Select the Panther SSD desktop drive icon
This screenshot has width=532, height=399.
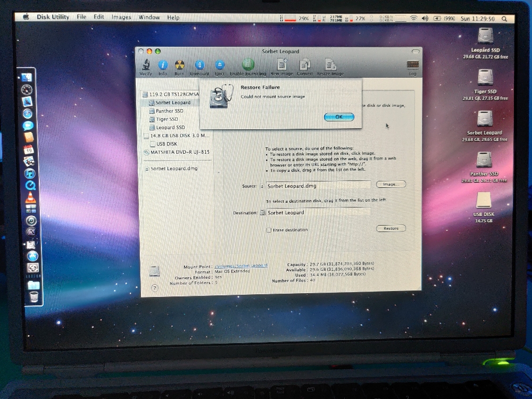484,160
